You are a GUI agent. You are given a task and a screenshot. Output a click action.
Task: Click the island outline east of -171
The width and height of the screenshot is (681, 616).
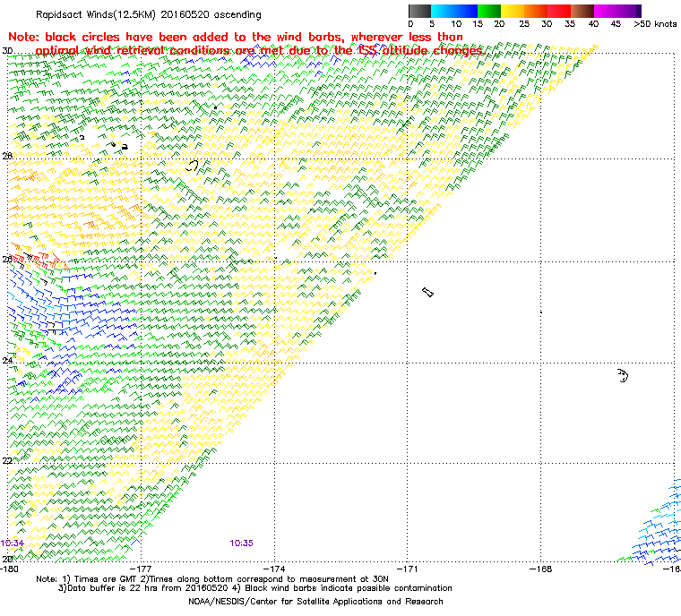point(427,292)
